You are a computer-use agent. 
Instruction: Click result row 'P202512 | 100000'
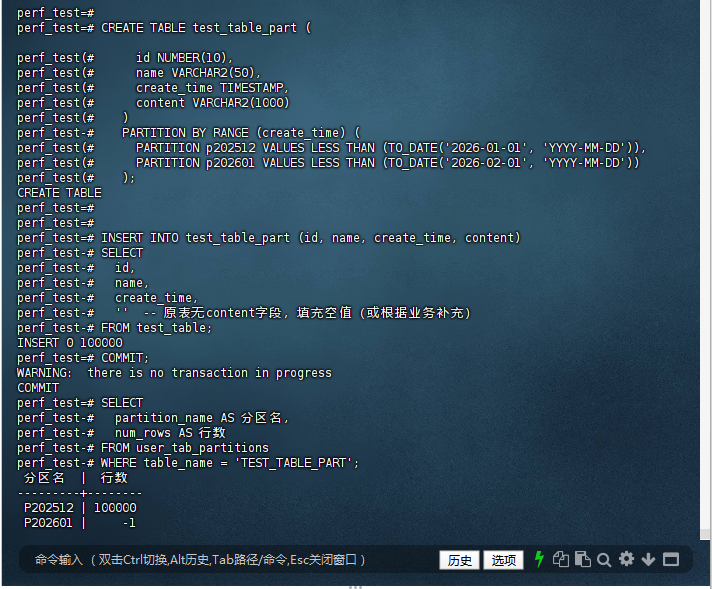(x=80, y=508)
